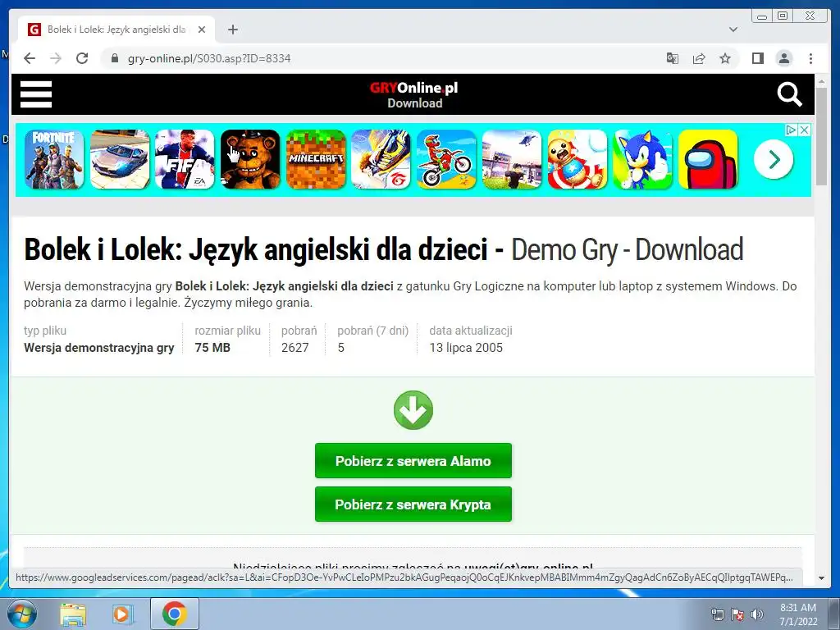Click the Among Us red crewmate icon
Viewport: 840px width, 630px height.
click(708, 159)
